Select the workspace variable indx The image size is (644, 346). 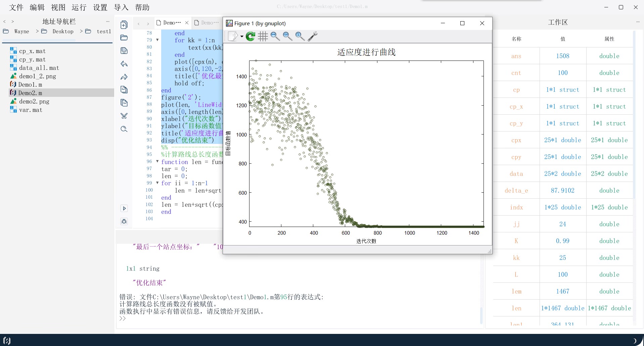coord(516,207)
